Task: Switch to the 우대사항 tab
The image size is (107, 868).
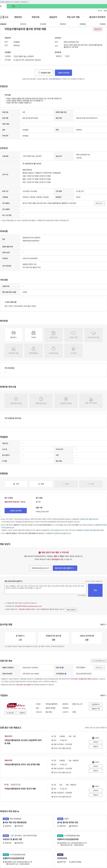Action: (43, 24)
